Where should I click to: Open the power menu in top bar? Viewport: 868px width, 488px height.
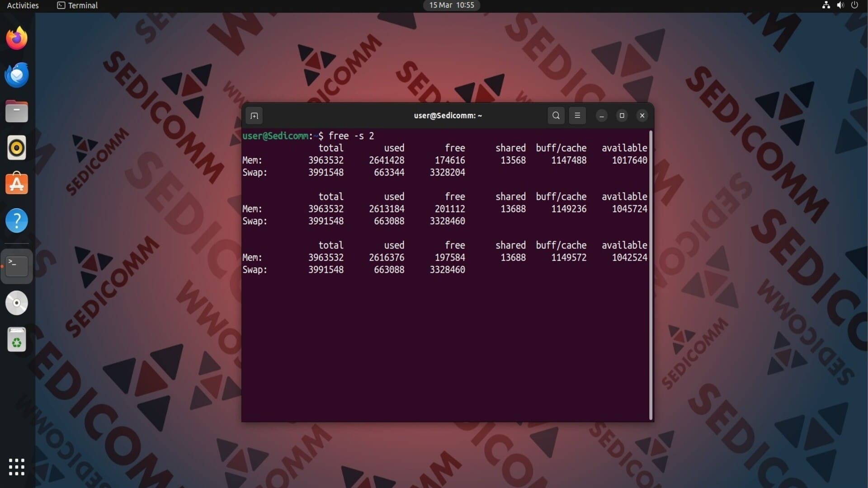[854, 5]
